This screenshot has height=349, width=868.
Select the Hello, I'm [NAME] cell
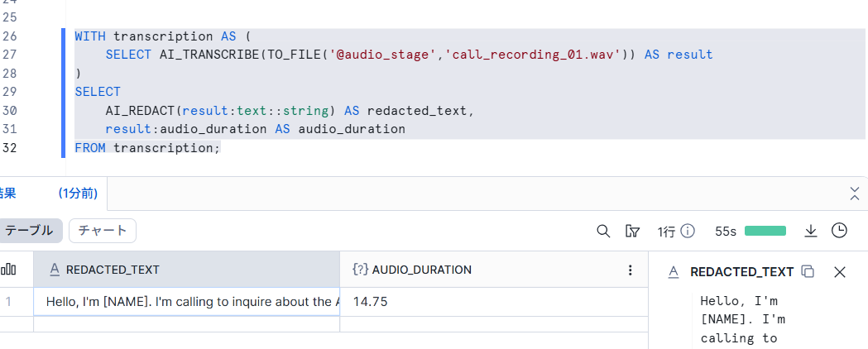click(186, 302)
